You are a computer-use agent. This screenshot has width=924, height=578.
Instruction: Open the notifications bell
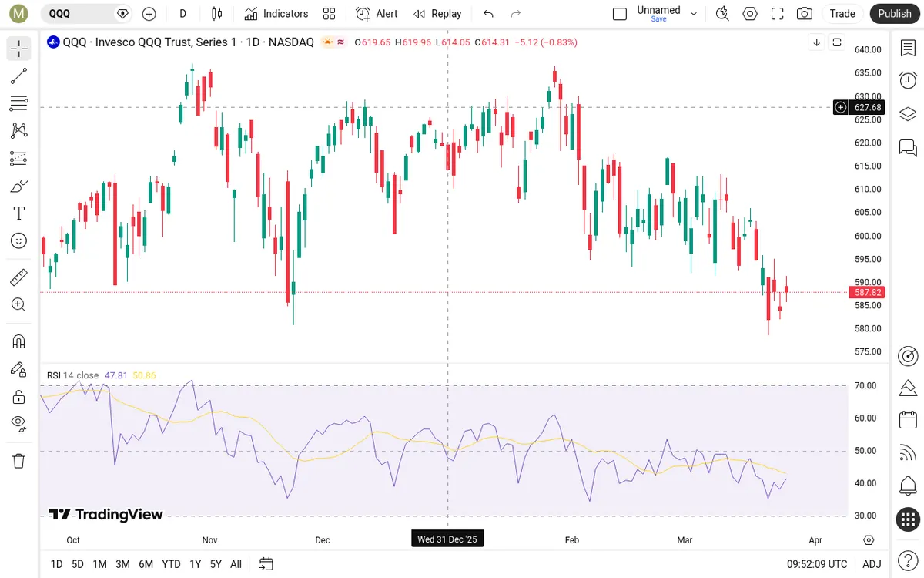tap(908, 486)
